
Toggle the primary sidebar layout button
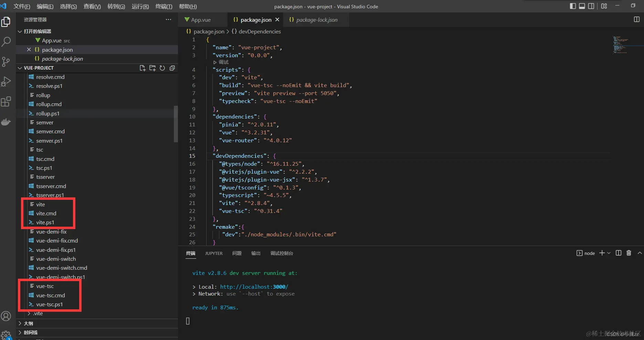(x=573, y=6)
